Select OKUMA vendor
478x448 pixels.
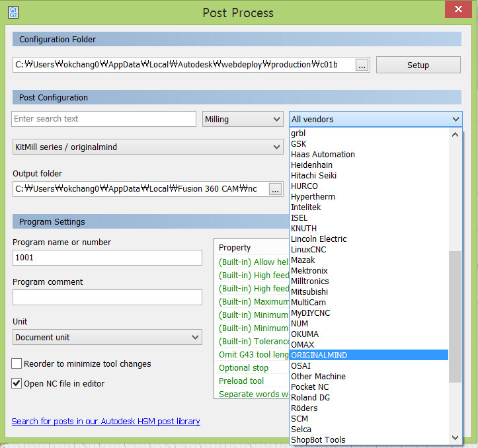click(x=369, y=334)
